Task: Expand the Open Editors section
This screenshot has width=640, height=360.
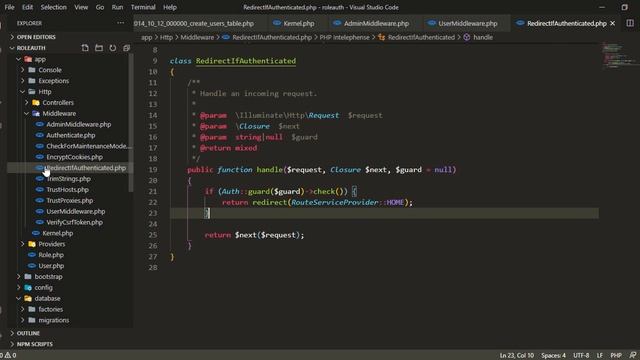Action: point(36,37)
